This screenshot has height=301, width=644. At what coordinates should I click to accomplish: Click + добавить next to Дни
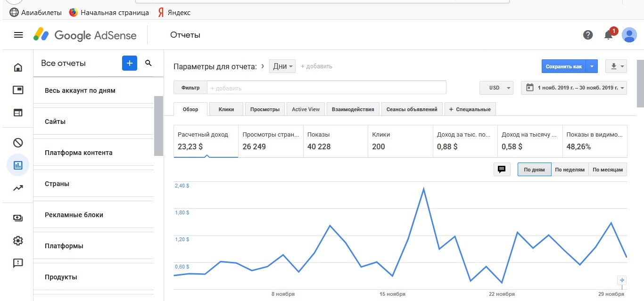point(316,66)
